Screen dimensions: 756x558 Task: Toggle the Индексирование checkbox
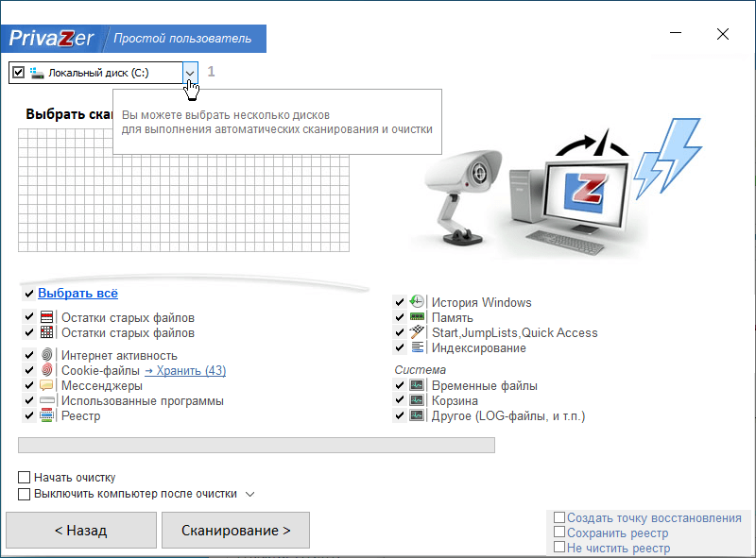point(399,347)
